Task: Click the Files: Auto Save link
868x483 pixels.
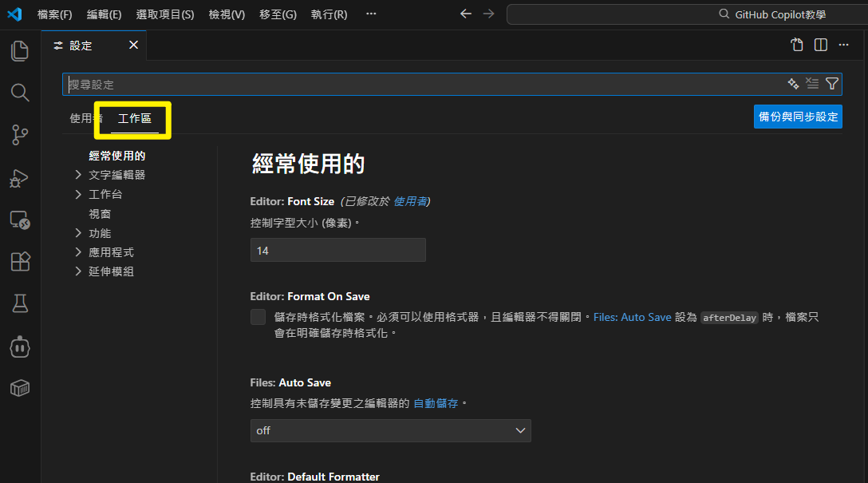Action: click(632, 317)
